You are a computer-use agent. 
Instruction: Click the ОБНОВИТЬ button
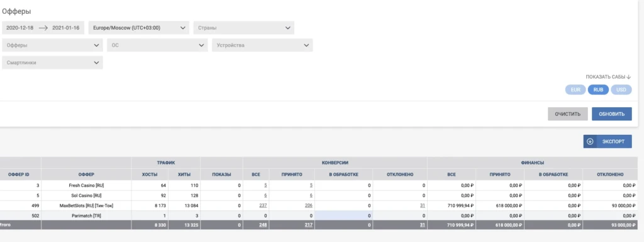(611, 114)
